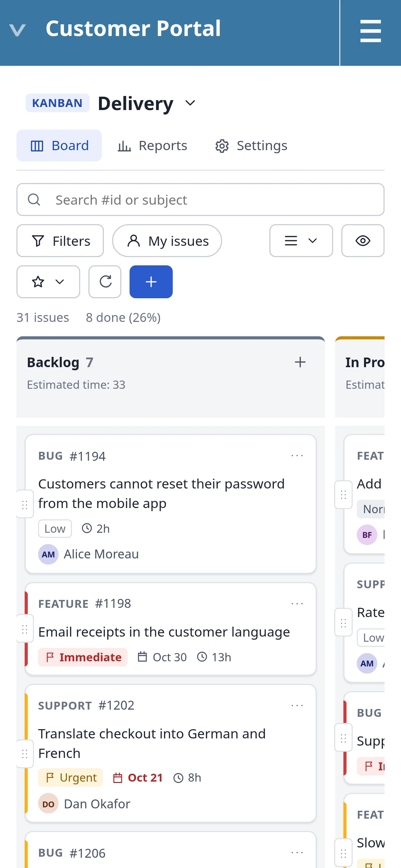Image resolution: width=401 pixels, height=868 pixels.
Task: Refresh the board with the reload icon
Action: 105,282
